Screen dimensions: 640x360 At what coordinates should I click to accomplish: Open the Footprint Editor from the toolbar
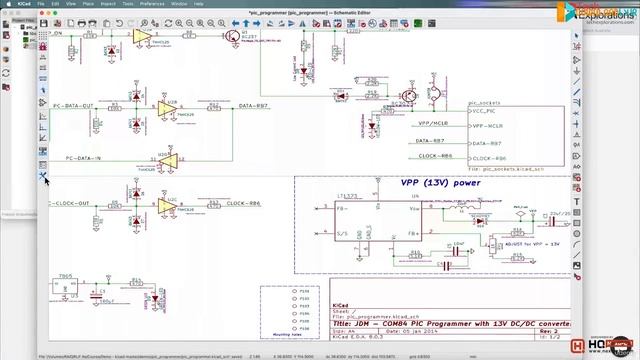click(338, 23)
